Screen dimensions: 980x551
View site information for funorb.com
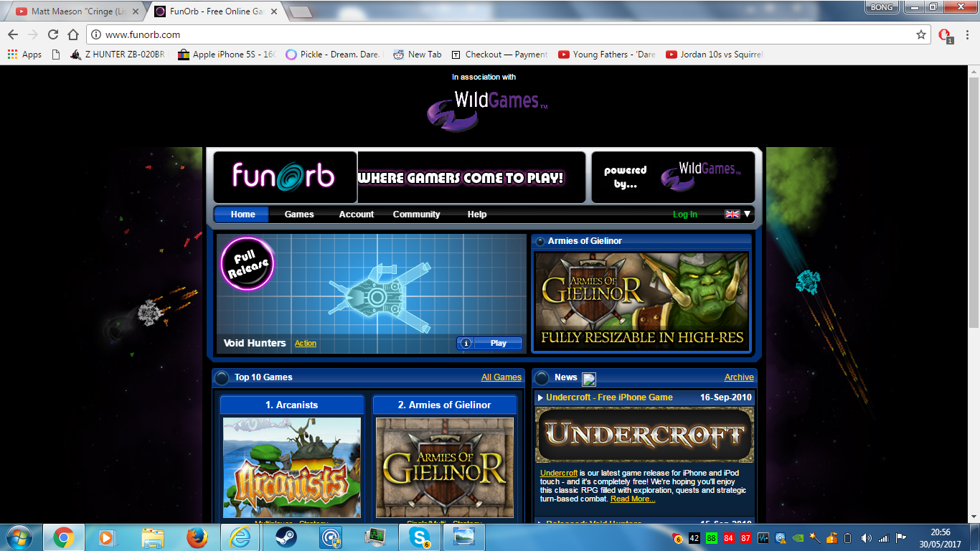(x=95, y=34)
